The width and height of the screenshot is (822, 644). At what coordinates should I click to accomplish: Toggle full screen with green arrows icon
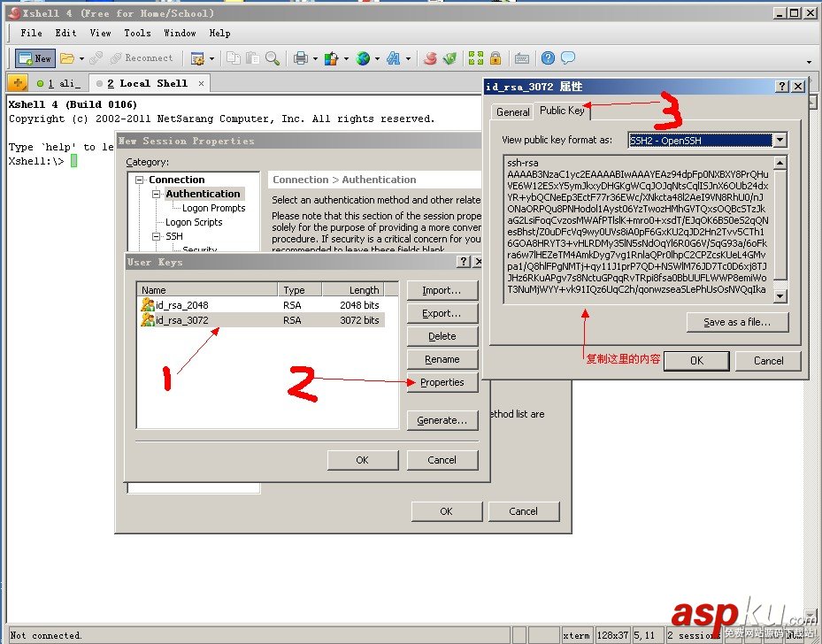tap(476, 58)
